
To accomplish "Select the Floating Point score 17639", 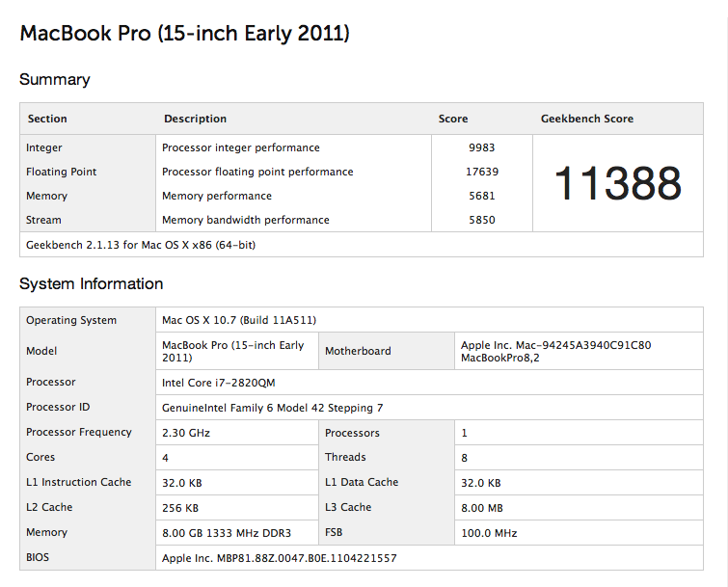I will (x=482, y=172).
